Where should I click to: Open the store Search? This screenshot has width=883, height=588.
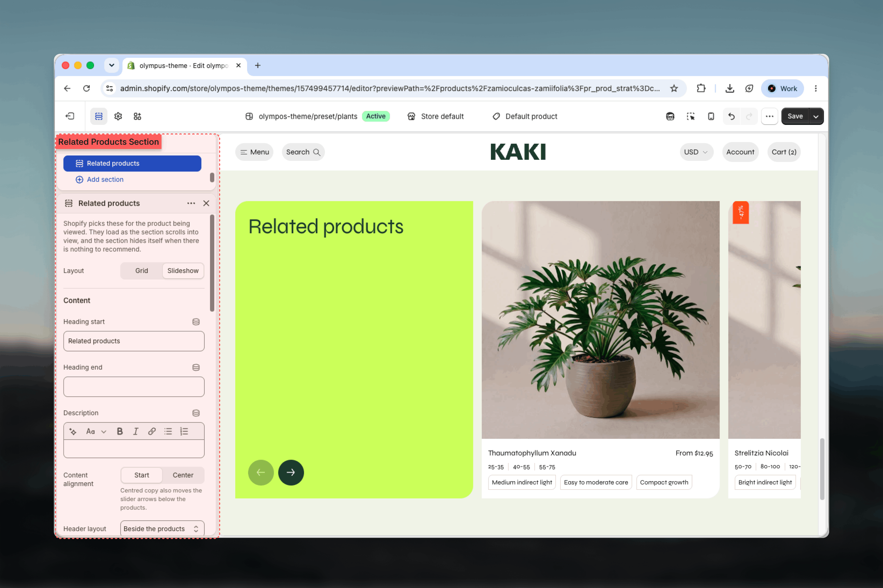click(303, 152)
